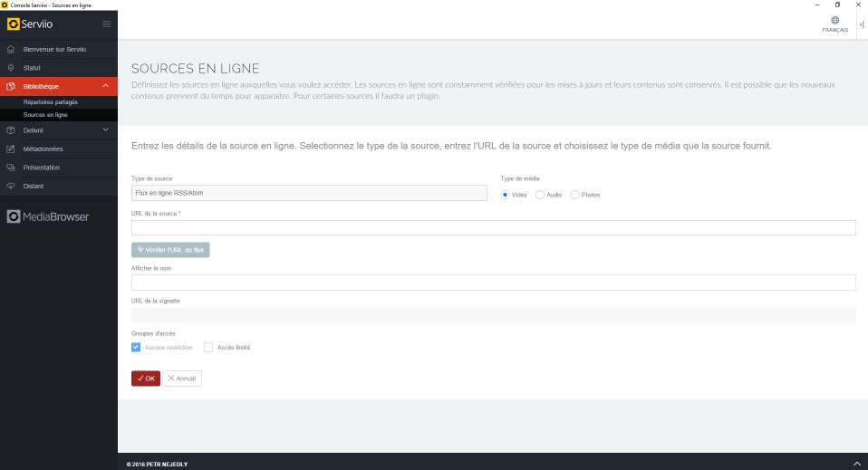868x470 pixels.
Task: Click the SOURCES EN LIGNE page heading
Action: coord(196,69)
